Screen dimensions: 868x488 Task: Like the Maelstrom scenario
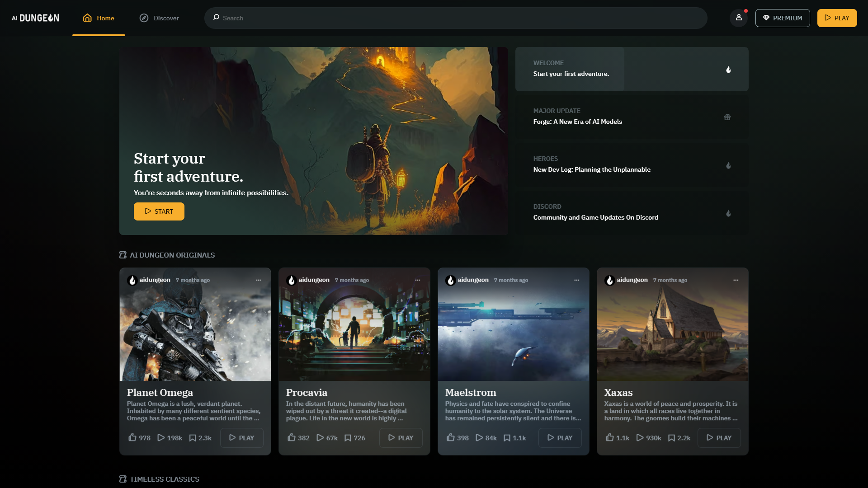[458, 437]
